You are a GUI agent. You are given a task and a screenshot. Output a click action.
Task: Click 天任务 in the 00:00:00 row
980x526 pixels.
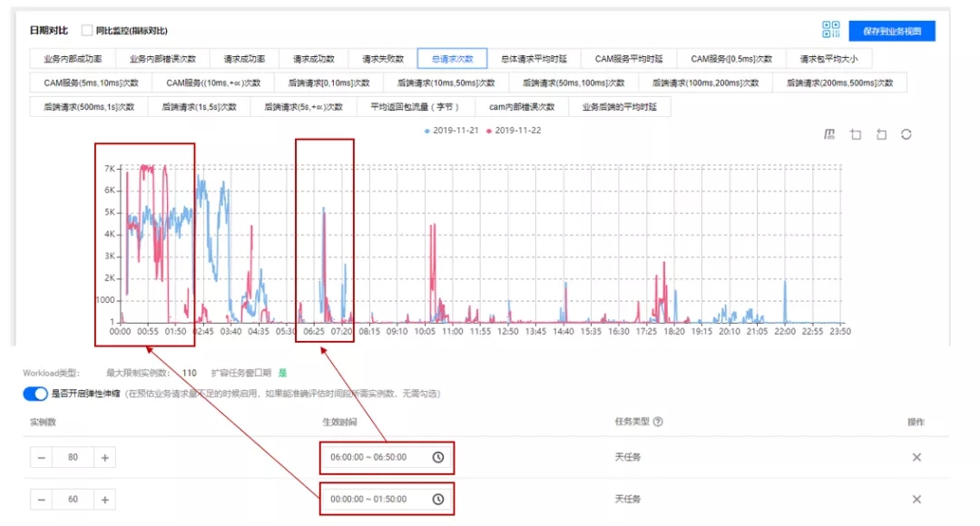tap(628, 499)
